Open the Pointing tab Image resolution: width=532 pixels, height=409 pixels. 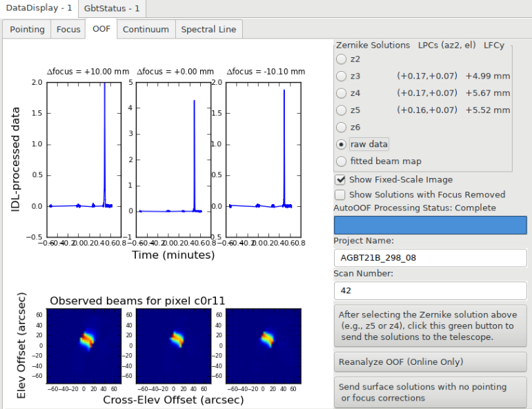point(27,30)
